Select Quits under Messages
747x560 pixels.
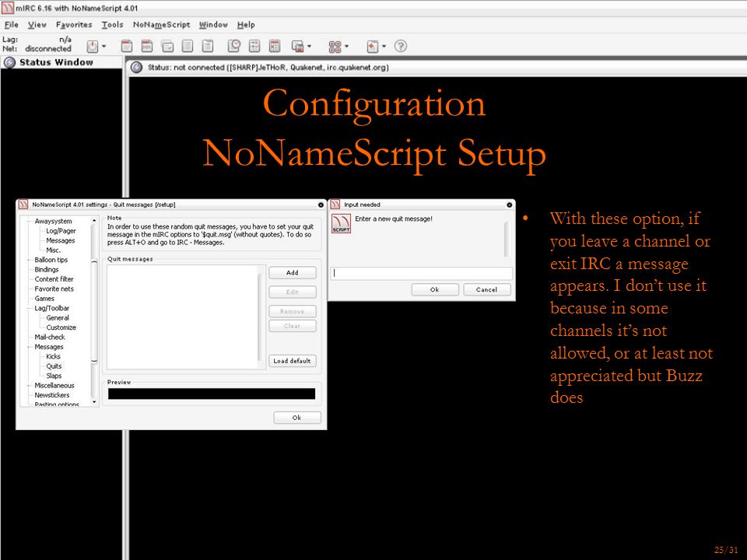[54, 366]
